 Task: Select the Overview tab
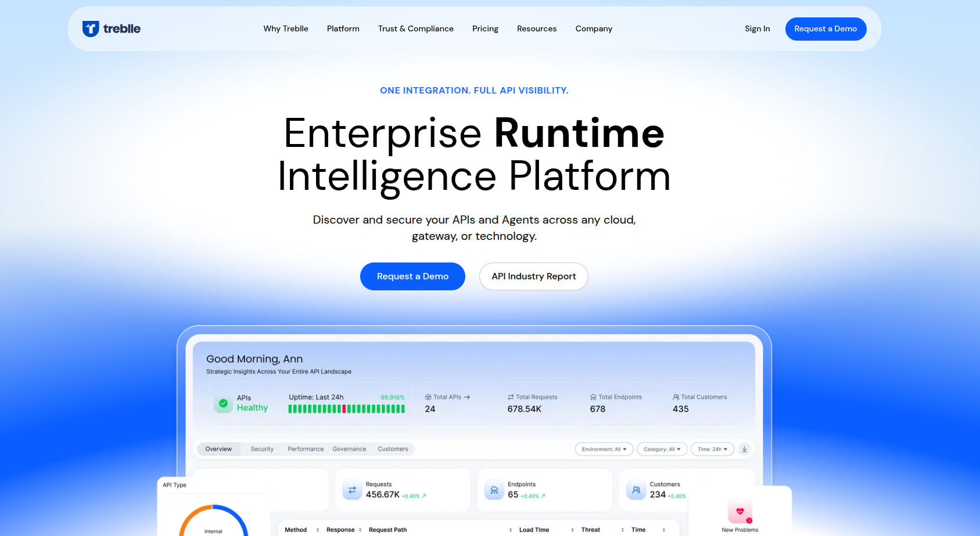coord(218,449)
